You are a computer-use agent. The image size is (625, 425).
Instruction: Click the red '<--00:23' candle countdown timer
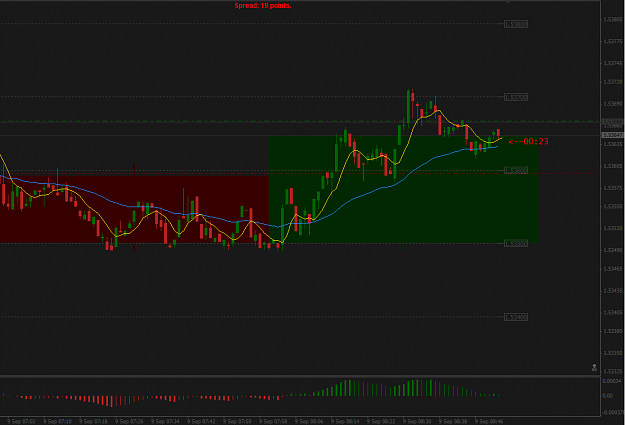click(529, 141)
